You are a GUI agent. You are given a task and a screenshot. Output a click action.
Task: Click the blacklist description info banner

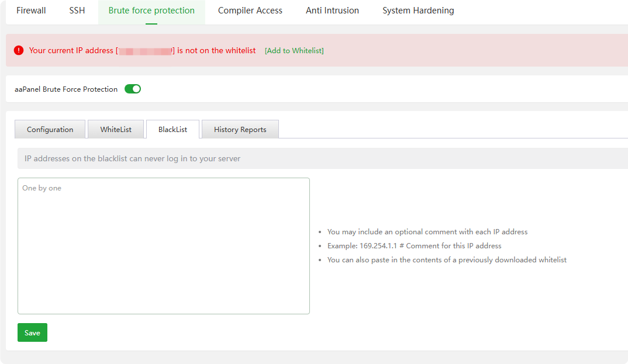coord(322,158)
